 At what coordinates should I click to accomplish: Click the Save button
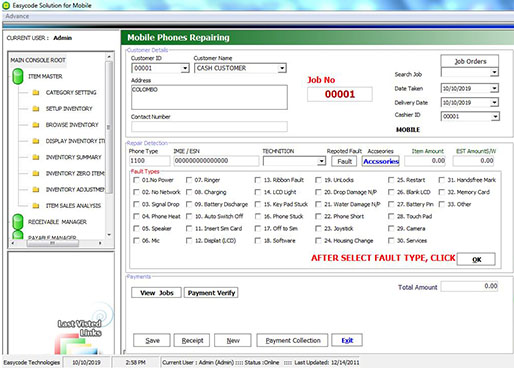click(x=152, y=340)
